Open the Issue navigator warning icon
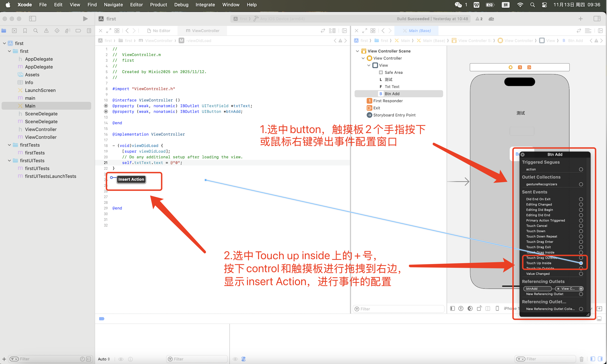 pos(46,31)
